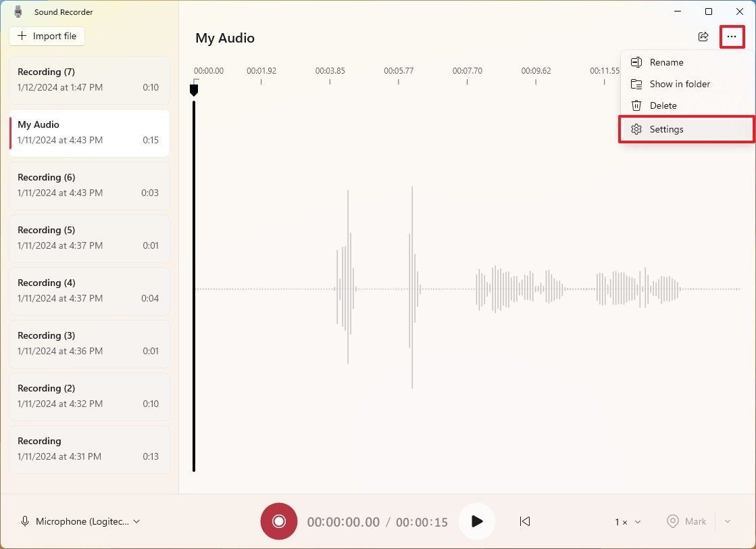The width and height of the screenshot is (756, 549).
Task: Click the Play button to start playback
Action: (477, 521)
